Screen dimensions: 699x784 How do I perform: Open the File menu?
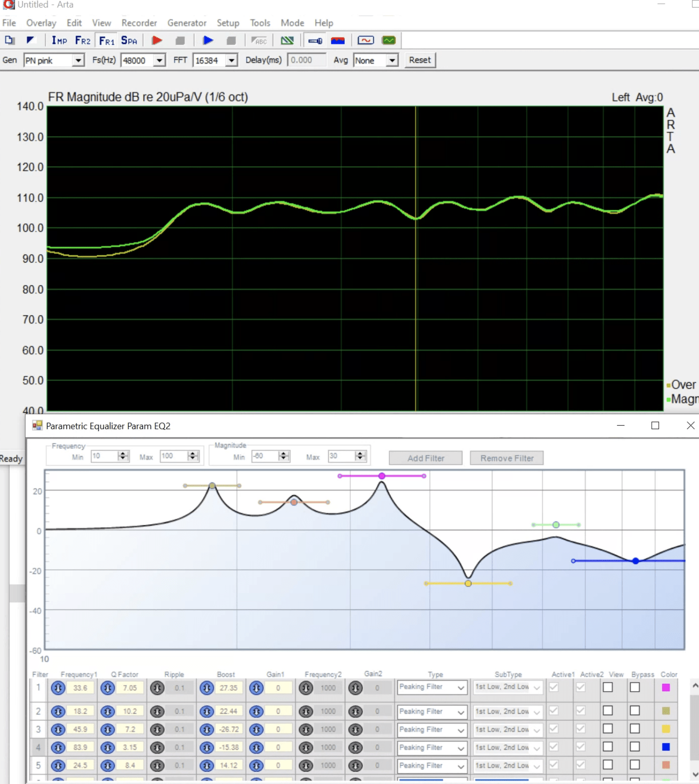tap(9, 23)
